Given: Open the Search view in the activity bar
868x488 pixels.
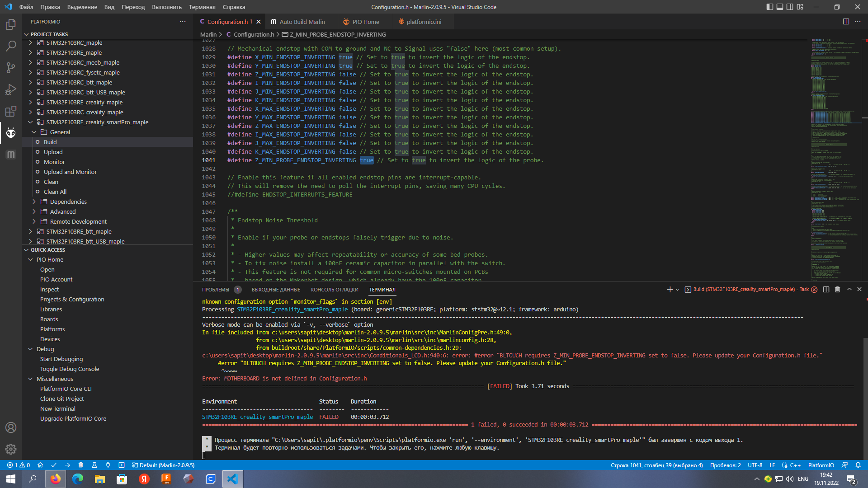Looking at the screenshot, I should click(11, 46).
